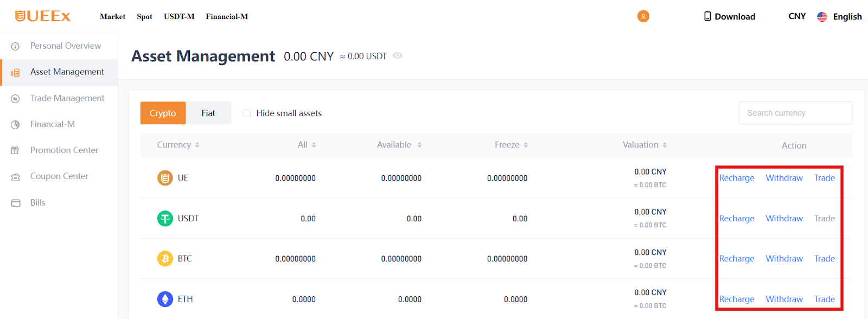
Task: Click the UE coin icon
Action: [x=165, y=178]
